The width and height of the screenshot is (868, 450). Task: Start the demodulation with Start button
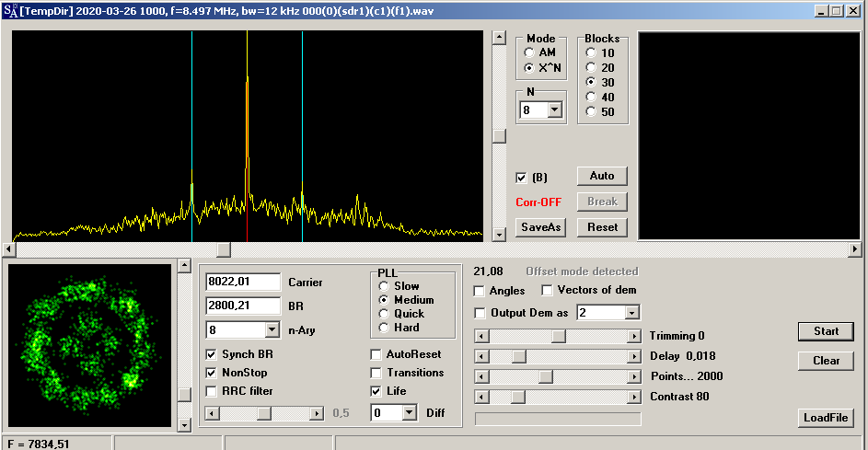coord(826,331)
